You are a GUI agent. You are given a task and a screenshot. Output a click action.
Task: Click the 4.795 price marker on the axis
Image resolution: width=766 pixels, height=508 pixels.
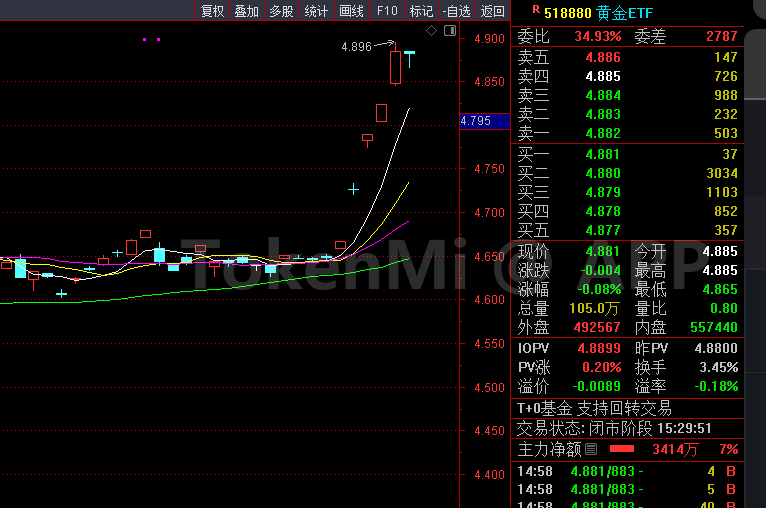pyautogui.click(x=476, y=121)
